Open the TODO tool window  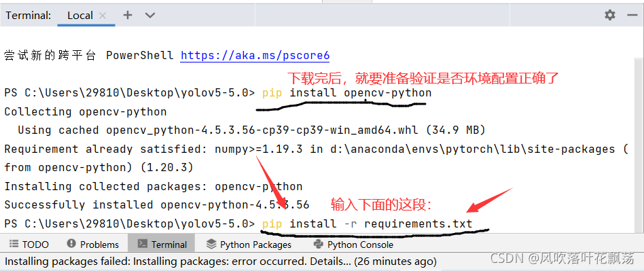click(x=29, y=245)
